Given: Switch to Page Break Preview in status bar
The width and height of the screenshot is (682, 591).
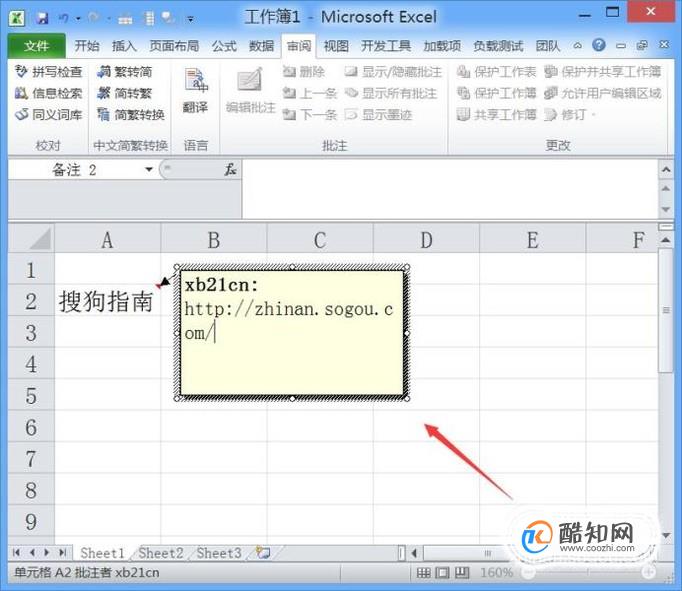Looking at the screenshot, I should (x=462, y=573).
